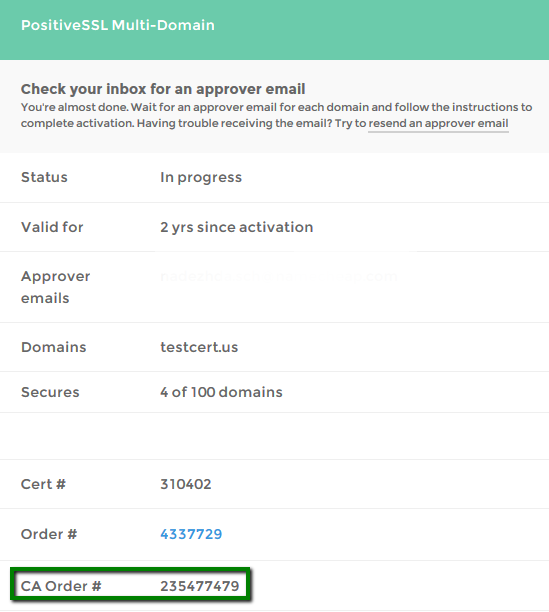Click the Order # label
549x612 pixels.
point(49,534)
